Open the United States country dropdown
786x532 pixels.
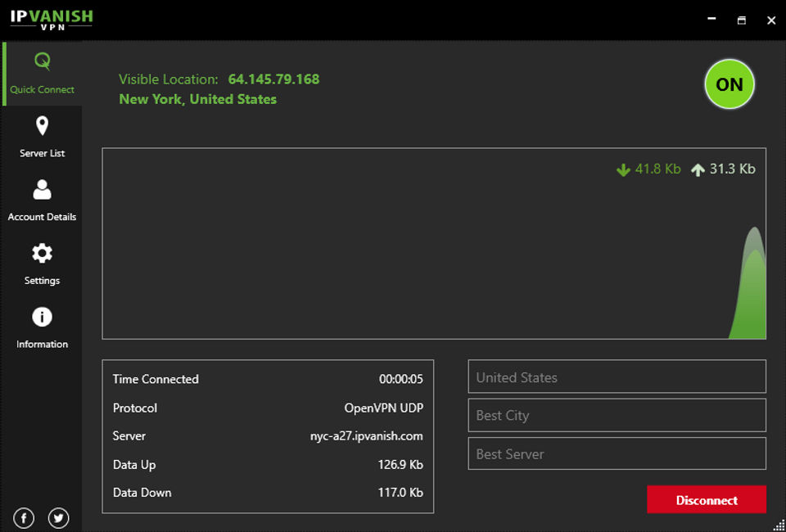617,376
